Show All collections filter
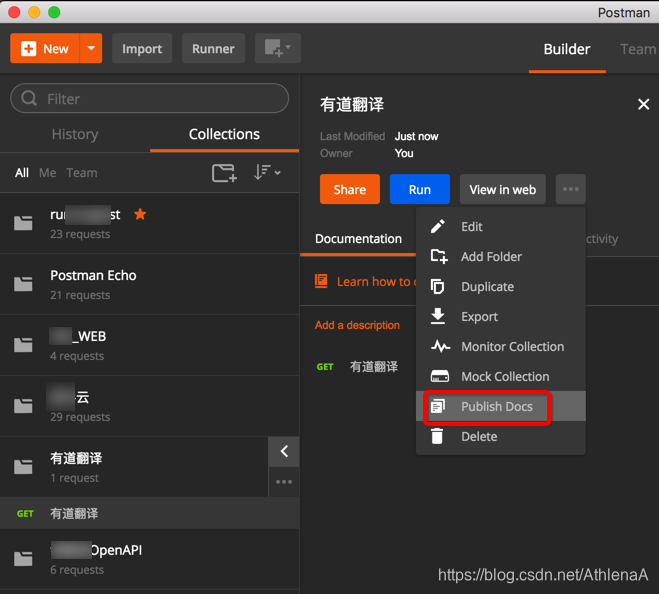This screenshot has width=659, height=594. pyautogui.click(x=22, y=173)
